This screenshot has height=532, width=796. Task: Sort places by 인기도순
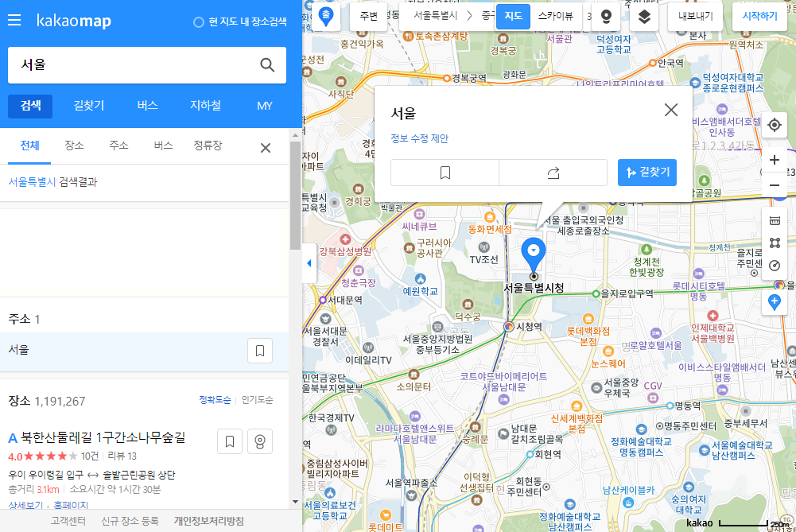(x=258, y=400)
